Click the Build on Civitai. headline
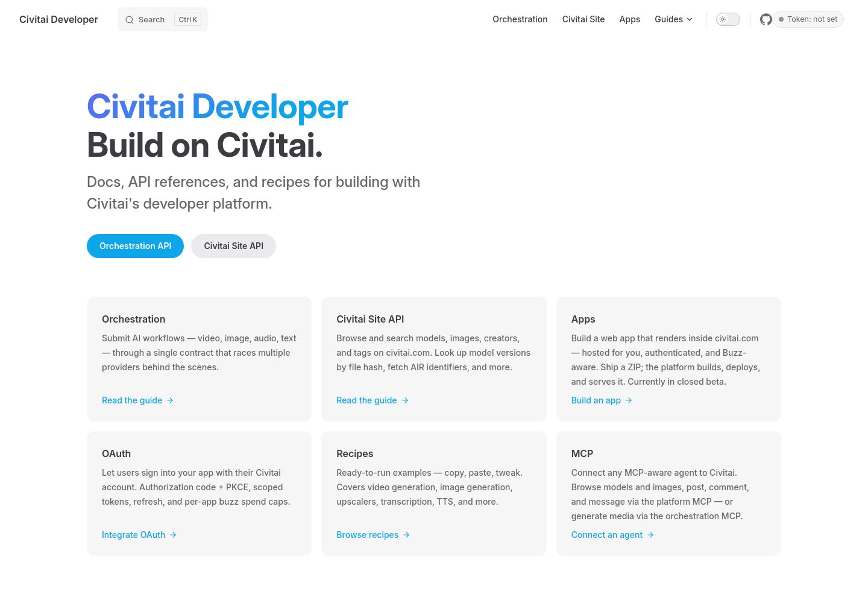The width and height of the screenshot is (868, 603). [205, 145]
